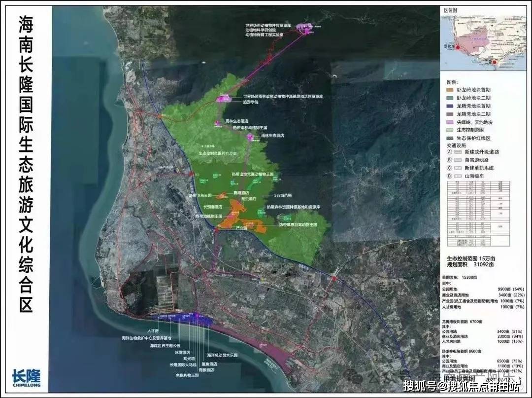Click the pink facility cluster at map top

click(x=304, y=28)
